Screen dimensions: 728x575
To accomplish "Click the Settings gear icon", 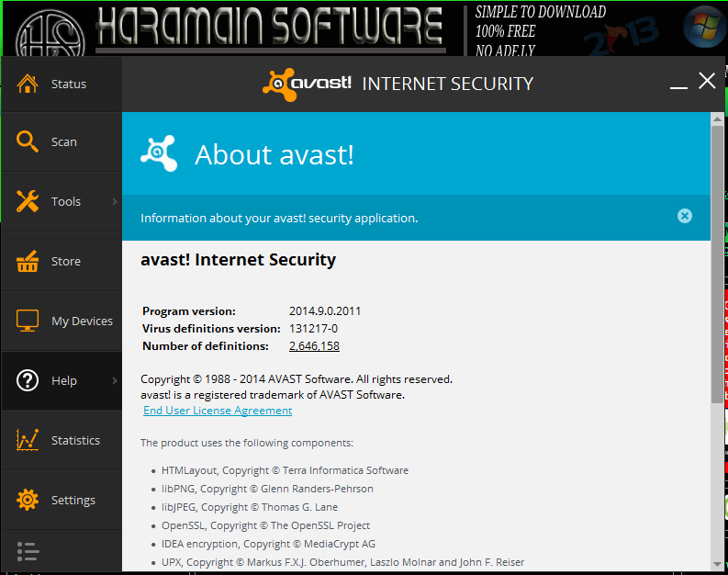I will click(28, 500).
